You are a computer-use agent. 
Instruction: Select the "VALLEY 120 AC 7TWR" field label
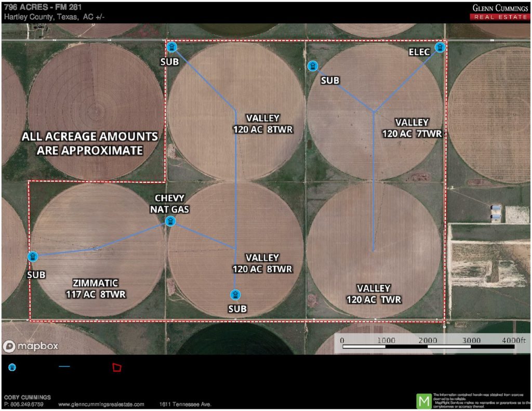click(x=412, y=128)
